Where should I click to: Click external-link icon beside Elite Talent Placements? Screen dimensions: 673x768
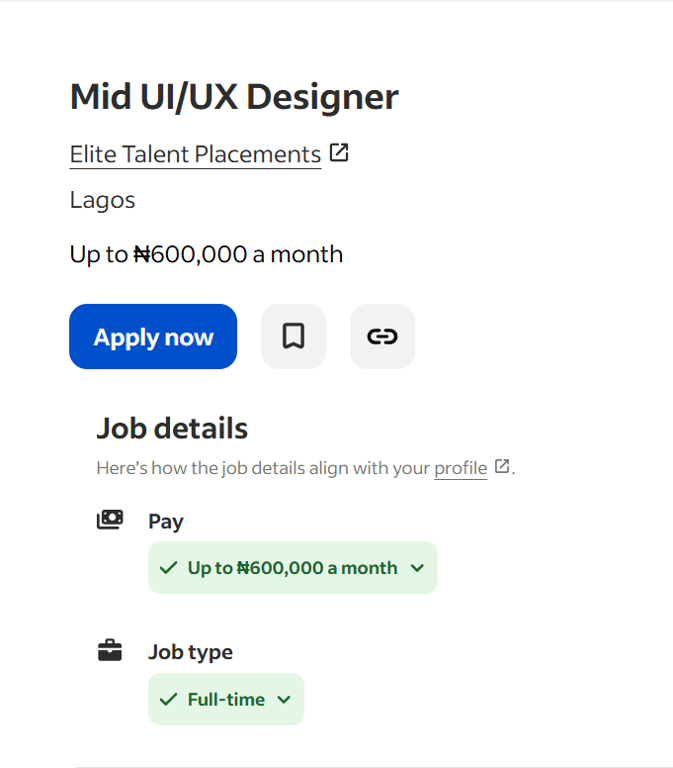(x=339, y=153)
